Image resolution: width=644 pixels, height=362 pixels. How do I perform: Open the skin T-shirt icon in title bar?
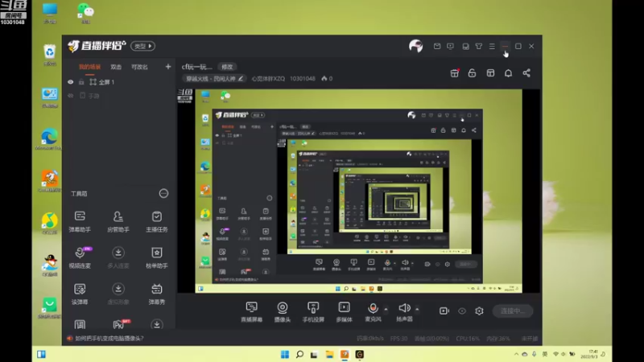(479, 46)
